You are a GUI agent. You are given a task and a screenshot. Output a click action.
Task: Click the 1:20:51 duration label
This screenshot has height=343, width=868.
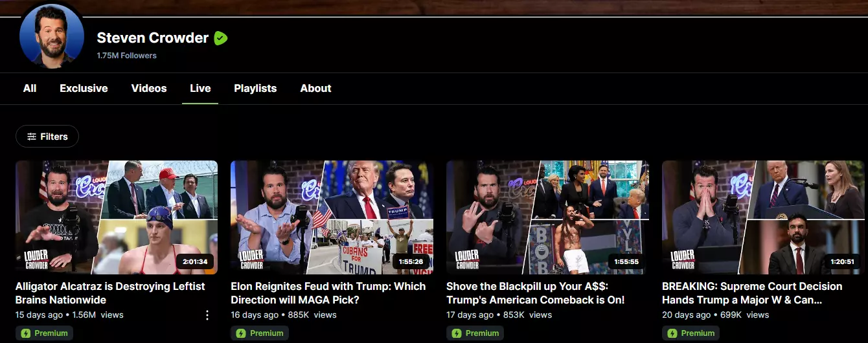click(842, 262)
